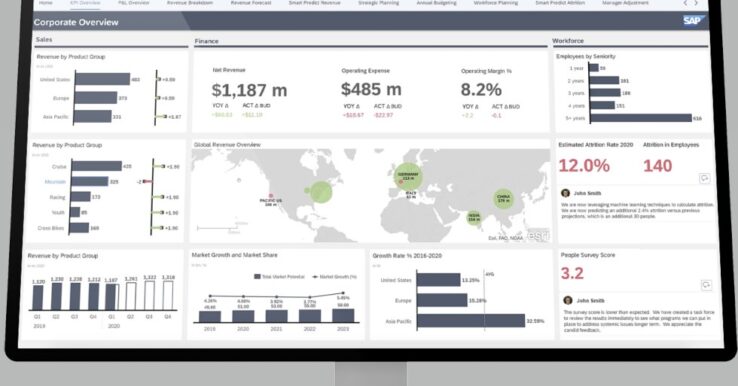Click the SAP logo in header
This screenshot has width=738, height=386.
coord(694,20)
